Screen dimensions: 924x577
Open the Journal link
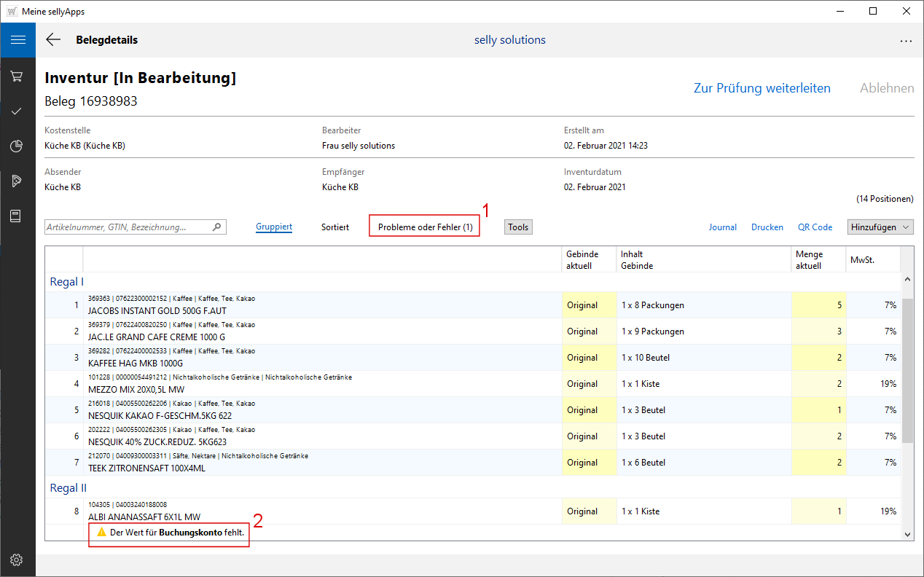click(722, 227)
